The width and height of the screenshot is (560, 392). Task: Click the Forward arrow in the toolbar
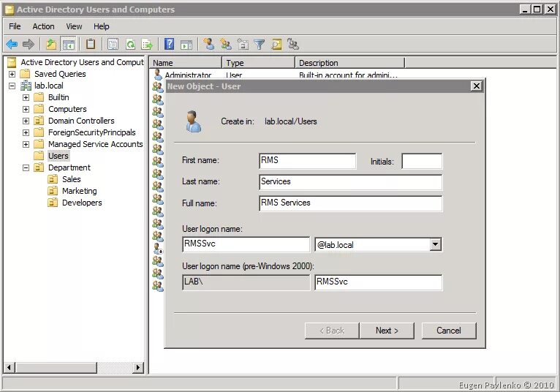[29, 45]
